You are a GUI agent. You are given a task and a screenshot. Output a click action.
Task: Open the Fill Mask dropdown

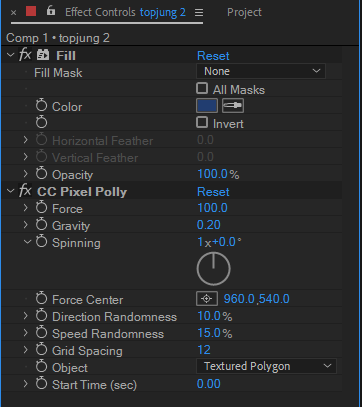[261, 71]
